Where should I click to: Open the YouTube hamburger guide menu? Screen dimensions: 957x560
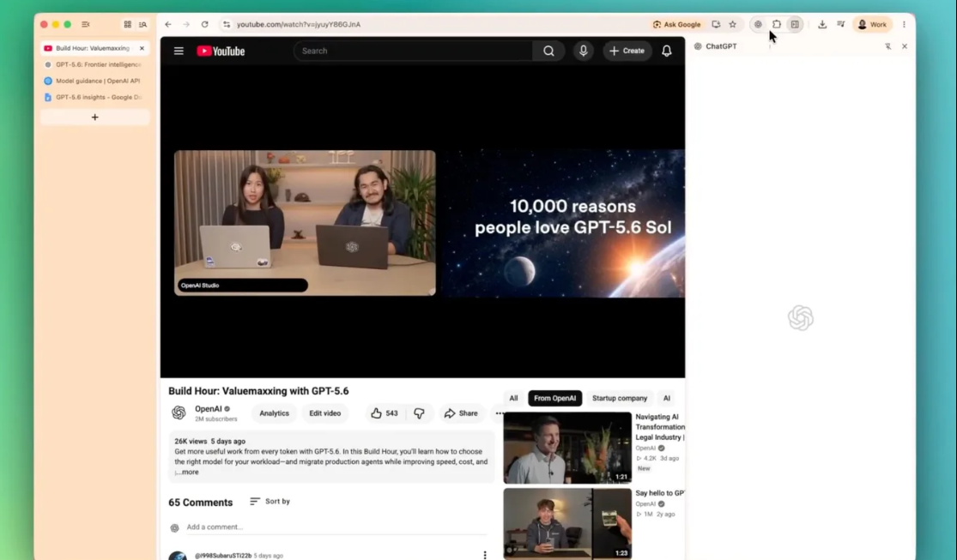click(179, 51)
